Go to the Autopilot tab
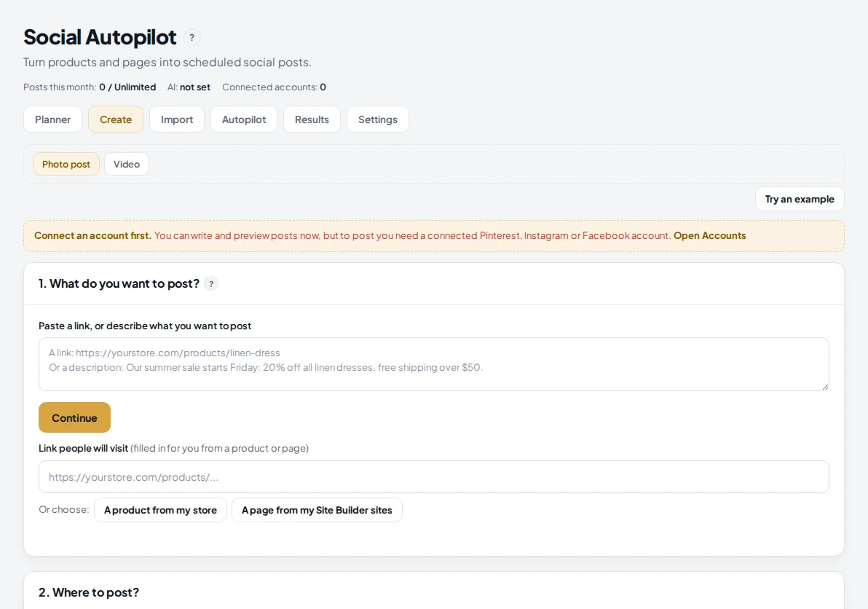 tap(243, 119)
